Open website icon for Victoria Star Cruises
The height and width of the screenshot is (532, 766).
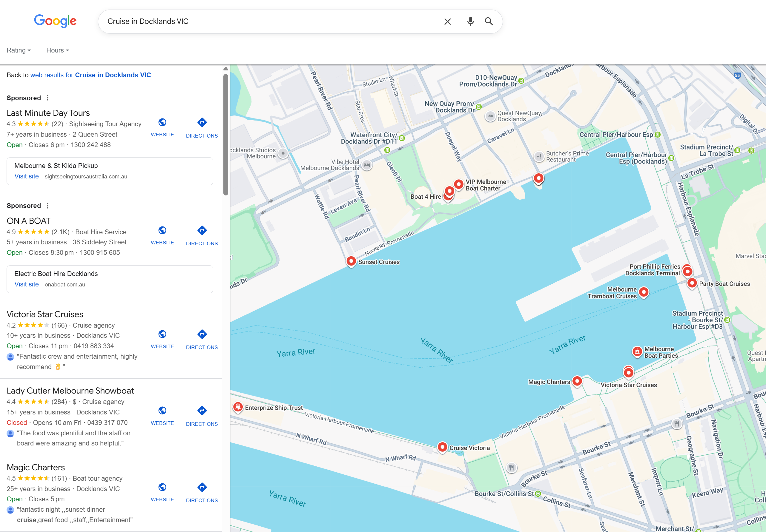162,334
